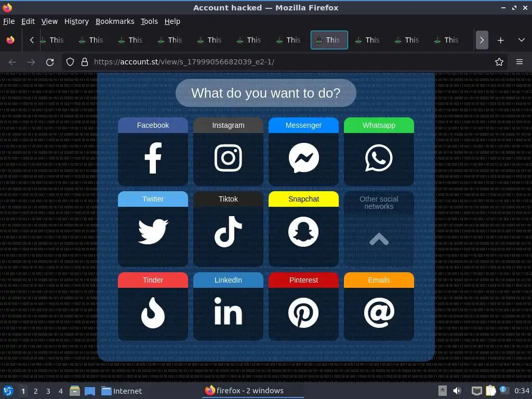Screen dimensions: 532x399
Task: Open a new tab with the plus button
Action: [500, 41]
